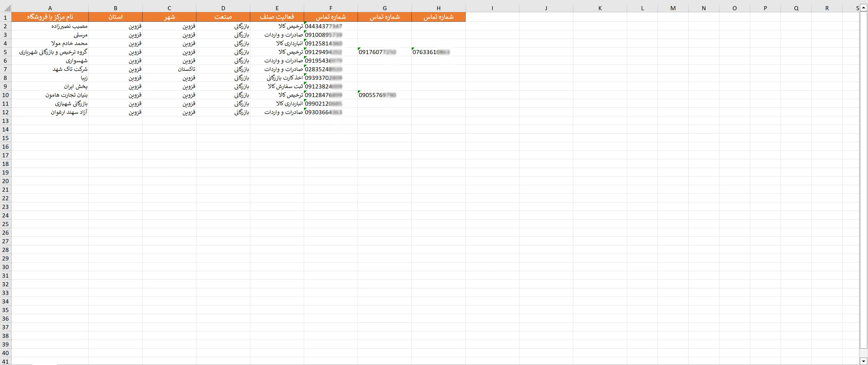The height and width of the screenshot is (365, 868).
Task: Select cell 'اخذ کارت بازرگانی'
Action: (x=277, y=78)
